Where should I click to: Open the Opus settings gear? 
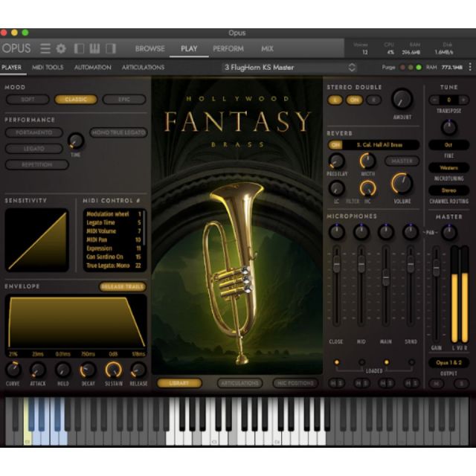[61, 48]
